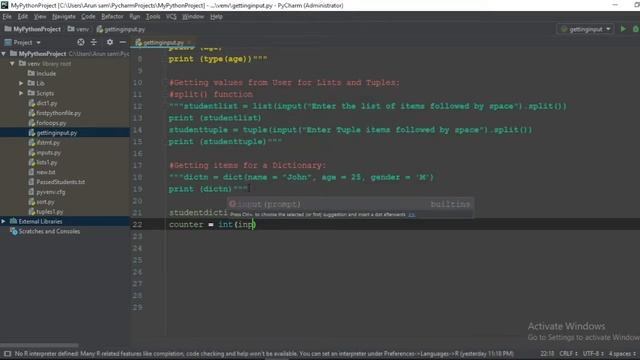
Task: Open the Window menu
Action: [193, 17]
